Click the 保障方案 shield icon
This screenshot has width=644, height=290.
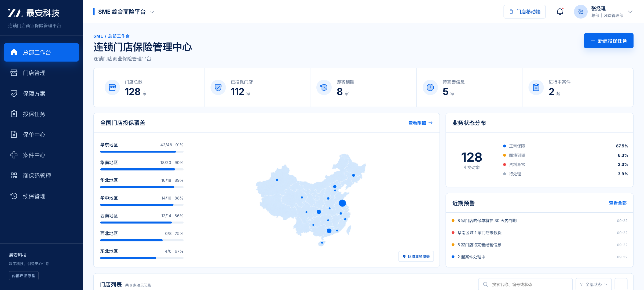click(x=14, y=93)
